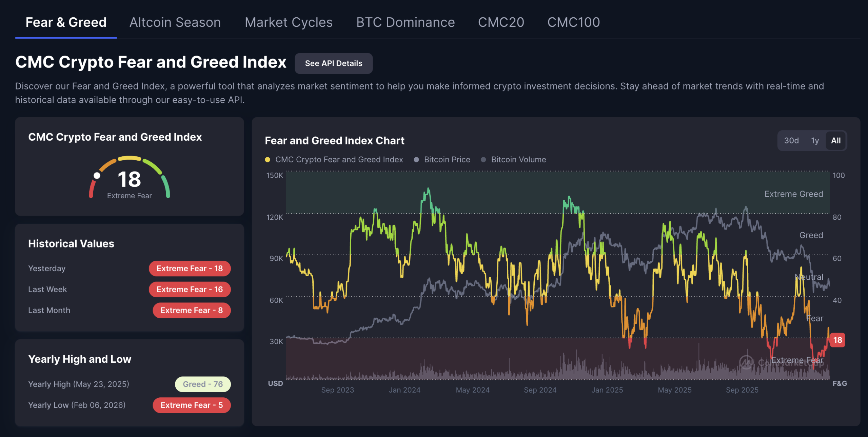This screenshot has width=868, height=437.
Task: Open the Altcoin Season tab
Action: (x=175, y=22)
